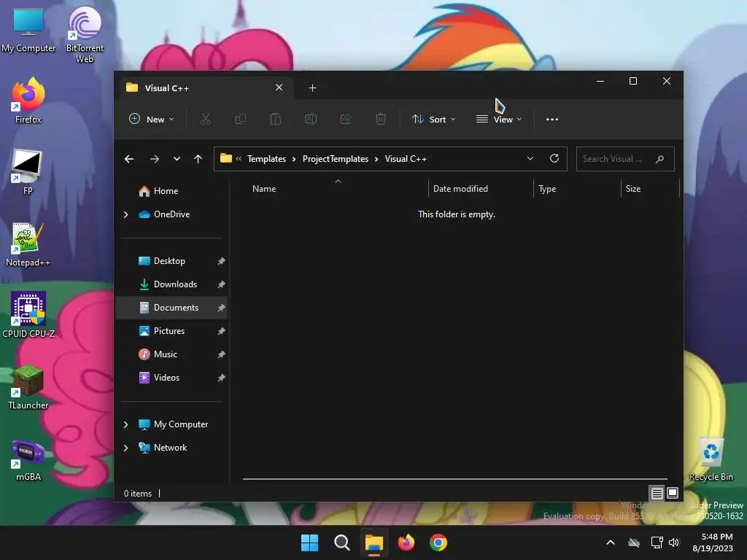Select TLauncher desktop shortcut

28,386
